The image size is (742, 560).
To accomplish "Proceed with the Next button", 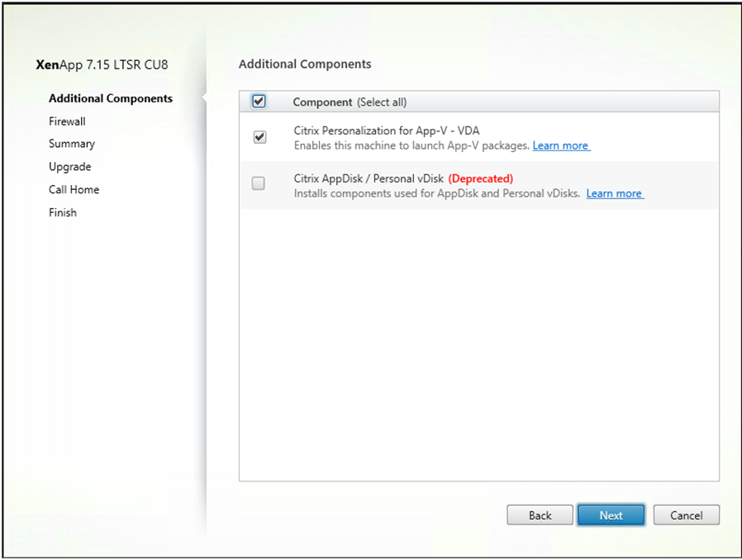I will [611, 515].
